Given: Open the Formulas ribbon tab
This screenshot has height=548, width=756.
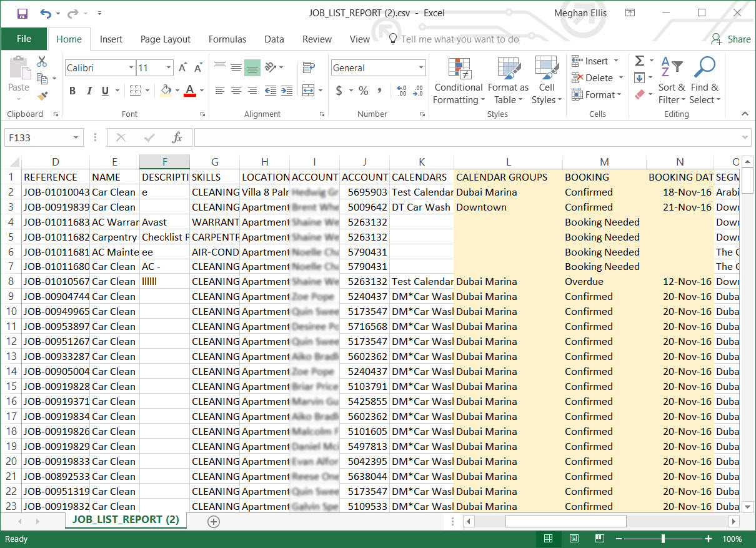Looking at the screenshot, I should 227,39.
